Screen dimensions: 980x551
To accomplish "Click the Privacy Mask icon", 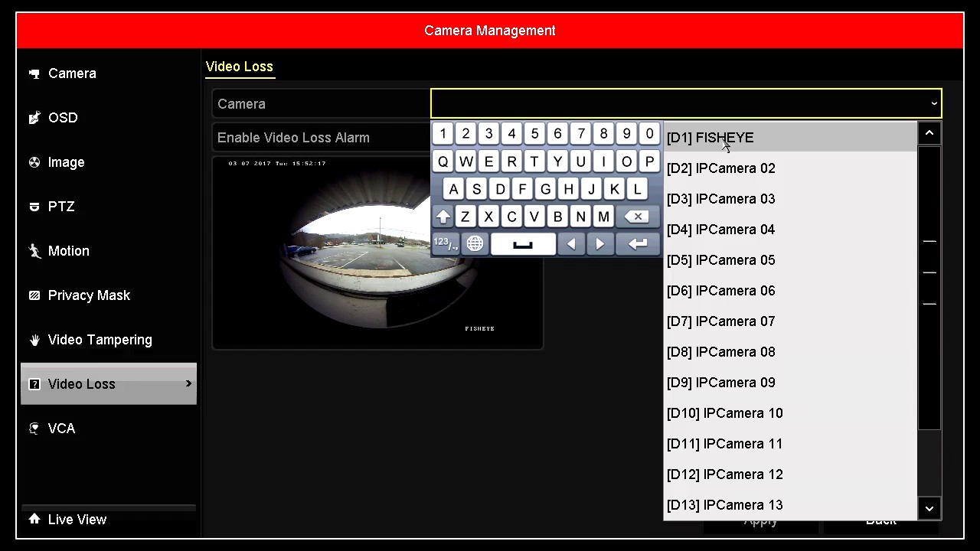I will pos(34,295).
